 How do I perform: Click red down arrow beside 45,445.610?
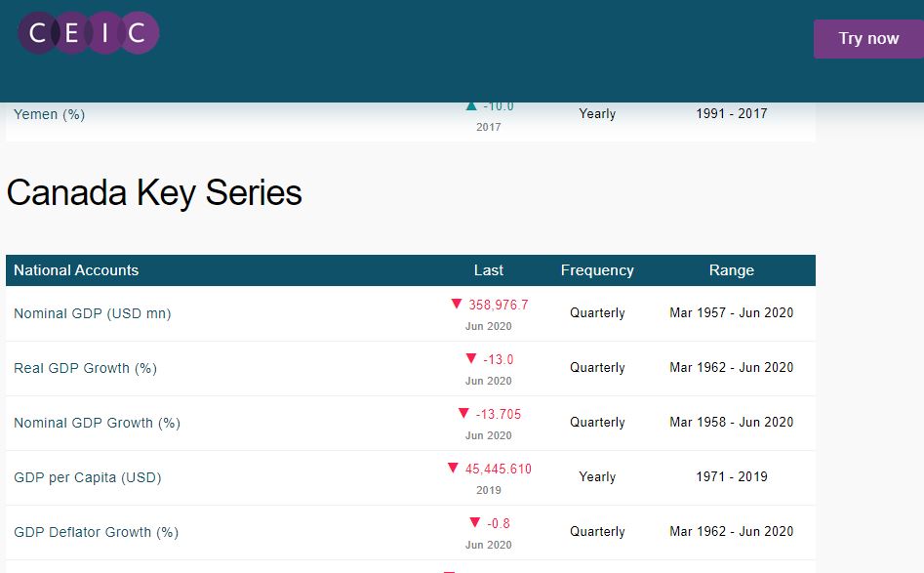coord(453,468)
